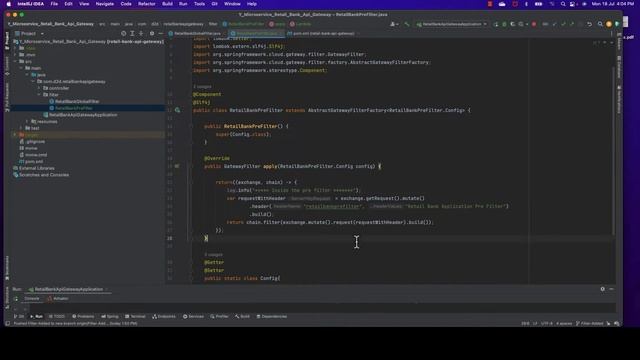Open the Navigate menu

104,4
